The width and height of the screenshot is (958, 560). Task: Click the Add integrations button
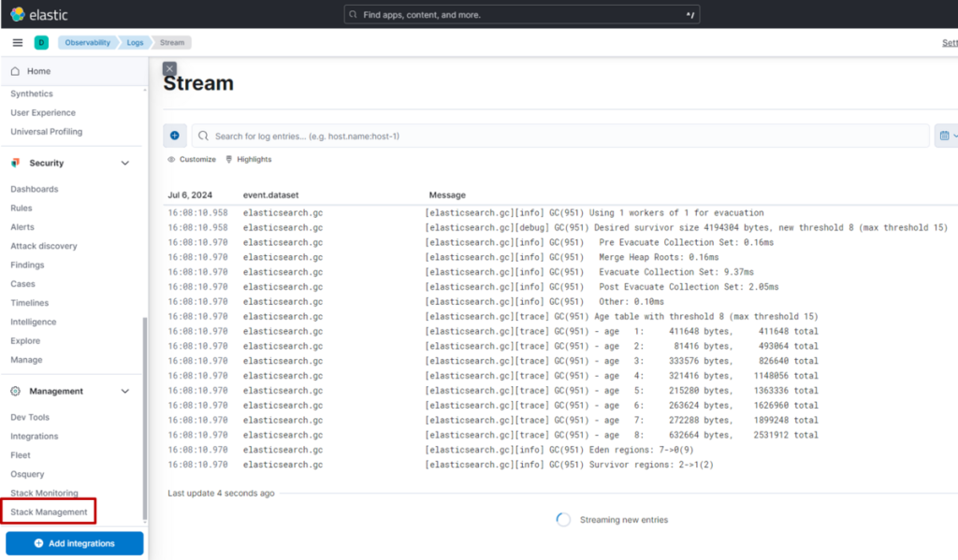pyautogui.click(x=75, y=543)
